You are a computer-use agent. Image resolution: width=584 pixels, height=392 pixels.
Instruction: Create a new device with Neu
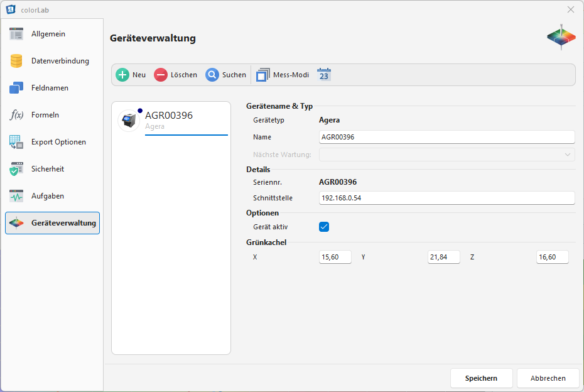[x=131, y=74]
